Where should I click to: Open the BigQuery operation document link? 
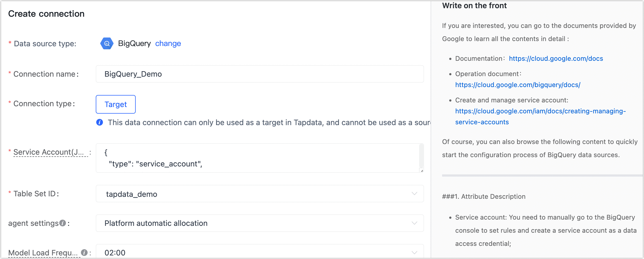tap(518, 85)
